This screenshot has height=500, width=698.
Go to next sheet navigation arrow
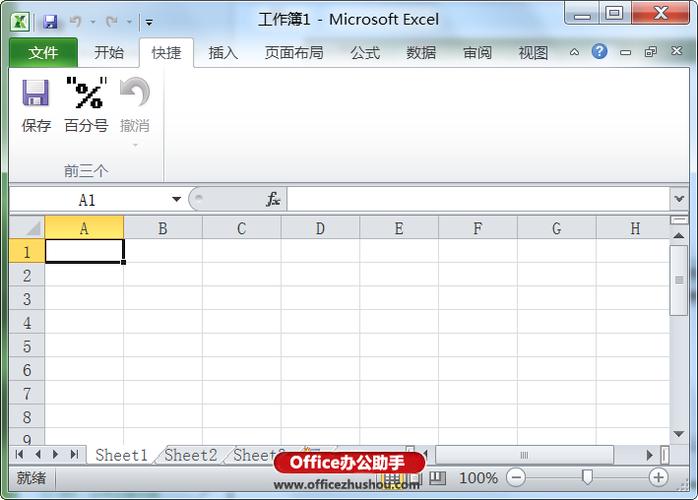pos(56,455)
